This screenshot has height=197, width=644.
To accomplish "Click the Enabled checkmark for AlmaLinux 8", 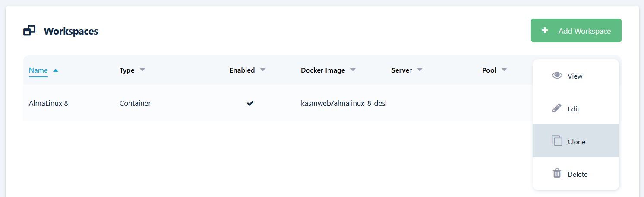I will point(250,103).
